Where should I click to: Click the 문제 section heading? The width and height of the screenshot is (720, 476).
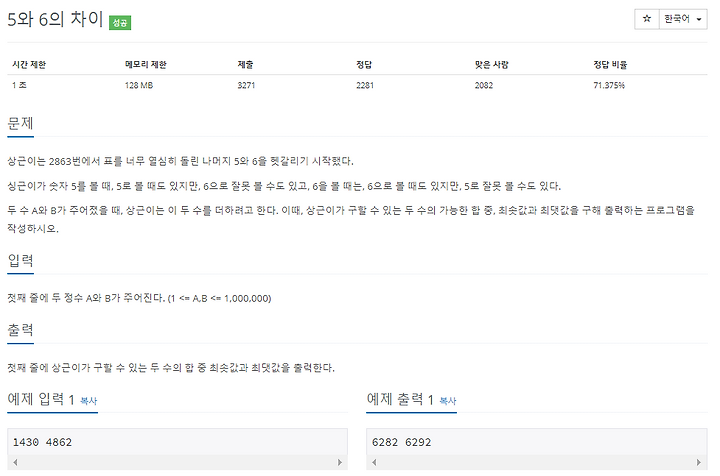[x=20, y=123]
